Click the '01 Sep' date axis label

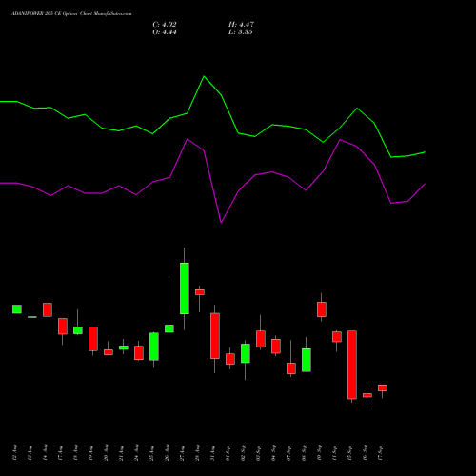click(228, 453)
